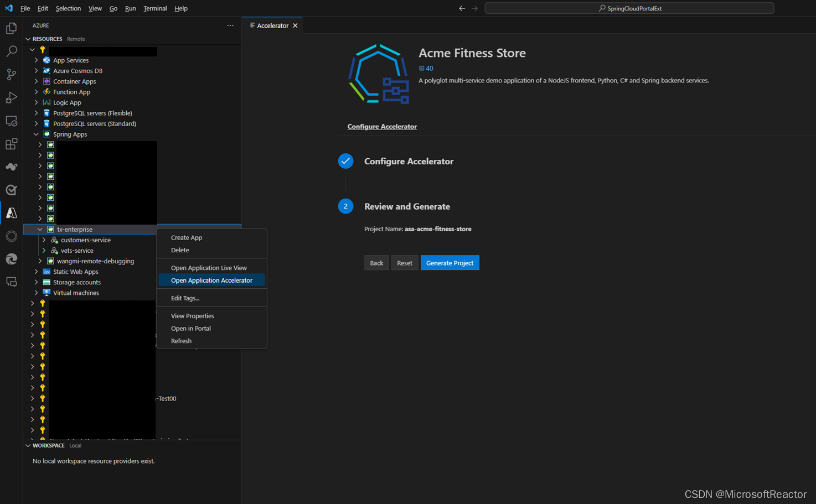The width and height of the screenshot is (816, 504).
Task: Open the Source Control view
Action: [x=11, y=75]
